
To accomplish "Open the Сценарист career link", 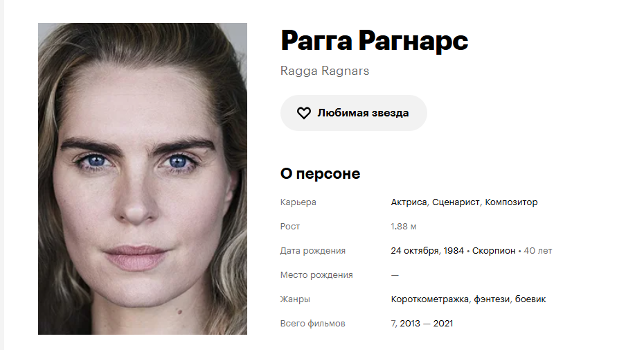I will click(456, 202).
